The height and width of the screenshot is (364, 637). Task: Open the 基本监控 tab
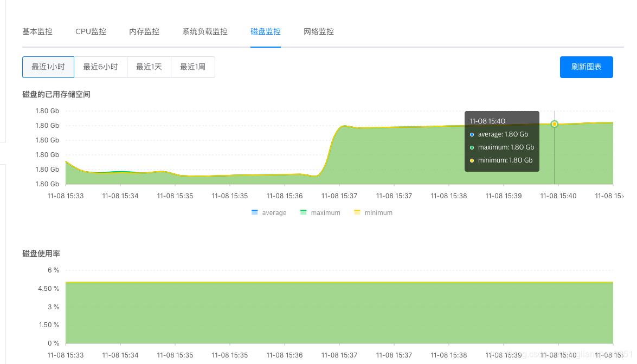click(37, 31)
